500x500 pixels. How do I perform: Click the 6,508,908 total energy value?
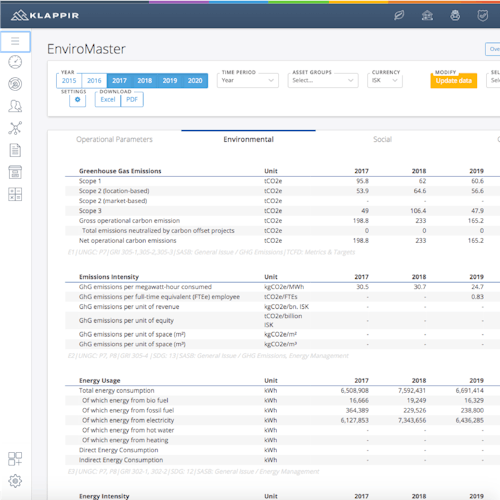click(355, 391)
